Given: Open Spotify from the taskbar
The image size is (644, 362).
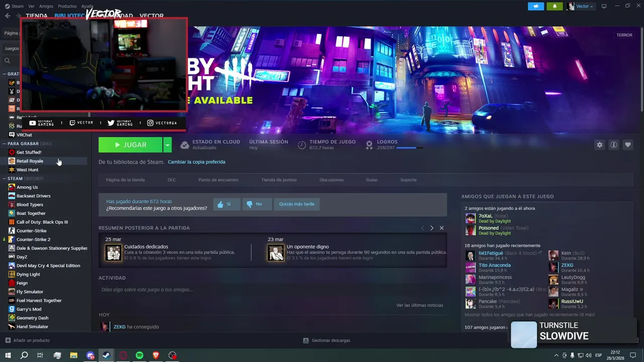Looking at the screenshot, I should click(x=139, y=355).
